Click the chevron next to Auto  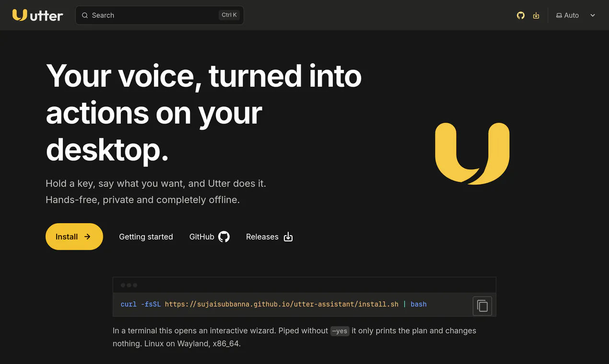coord(593,15)
